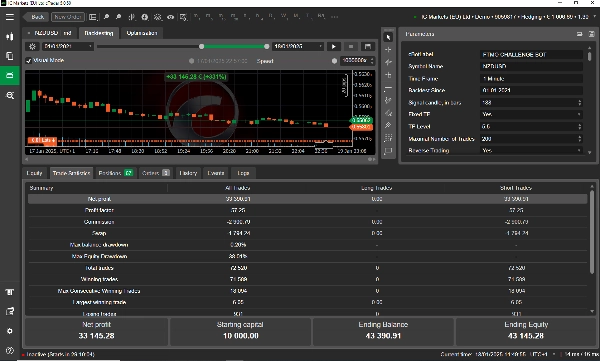The image size is (600, 361).
Task: Select the Profit factor row
Action: (307, 210)
